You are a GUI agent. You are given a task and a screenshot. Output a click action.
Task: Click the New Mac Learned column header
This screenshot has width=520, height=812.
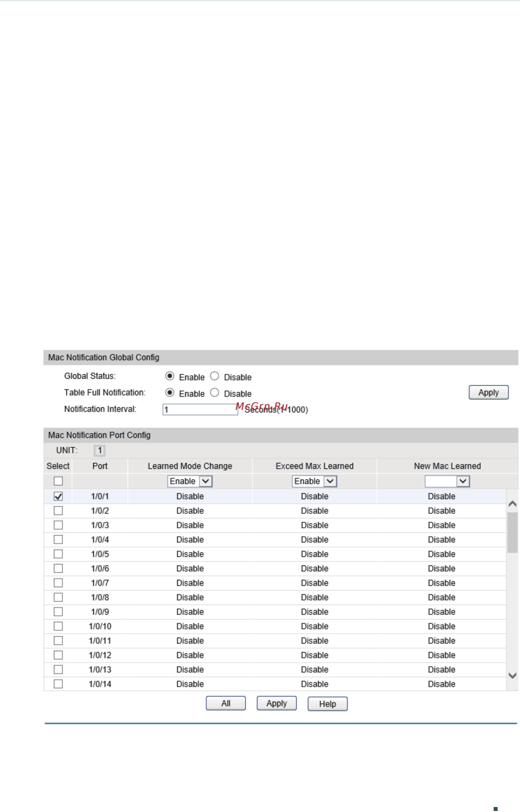pos(447,467)
